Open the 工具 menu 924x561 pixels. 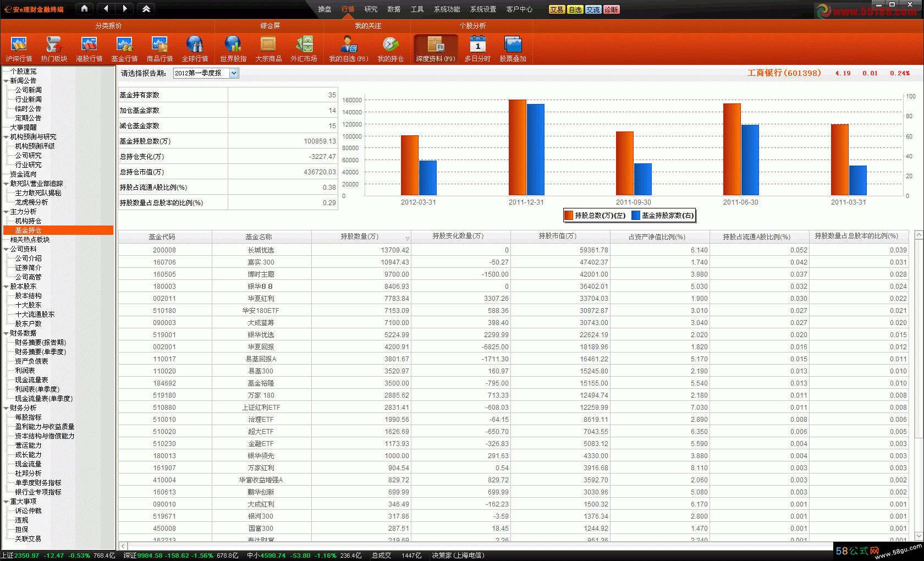click(x=417, y=9)
